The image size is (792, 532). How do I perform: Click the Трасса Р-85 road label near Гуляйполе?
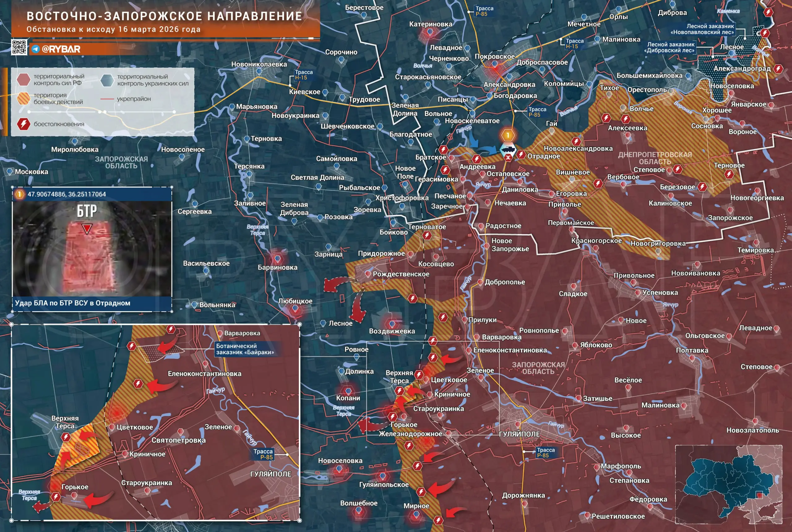click(546, 453)
